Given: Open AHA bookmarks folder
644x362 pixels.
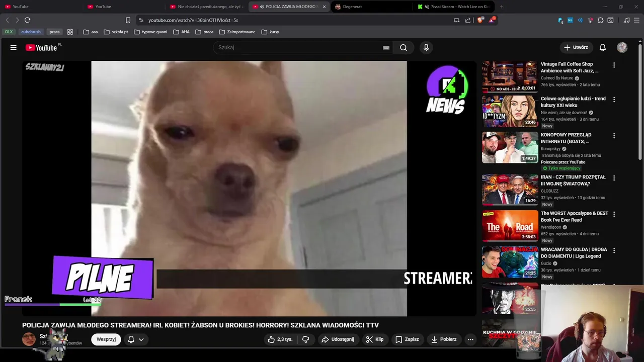Looking at the screenshot, I should click(x=181, y=32).
